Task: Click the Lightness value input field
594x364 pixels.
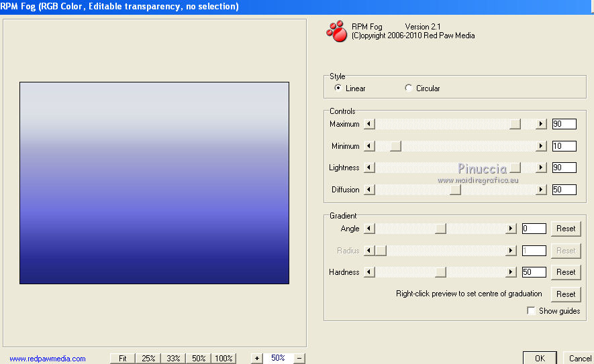Action: [x=564, y=167]
